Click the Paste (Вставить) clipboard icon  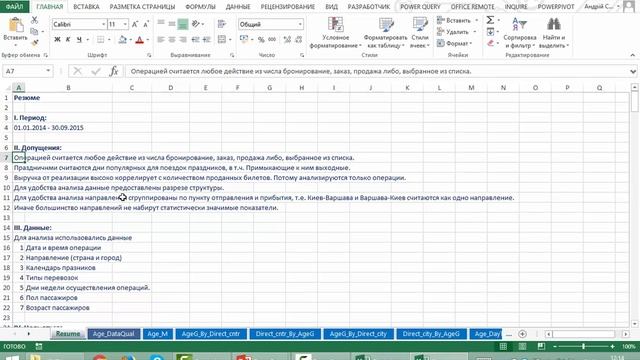pos(16,25)
